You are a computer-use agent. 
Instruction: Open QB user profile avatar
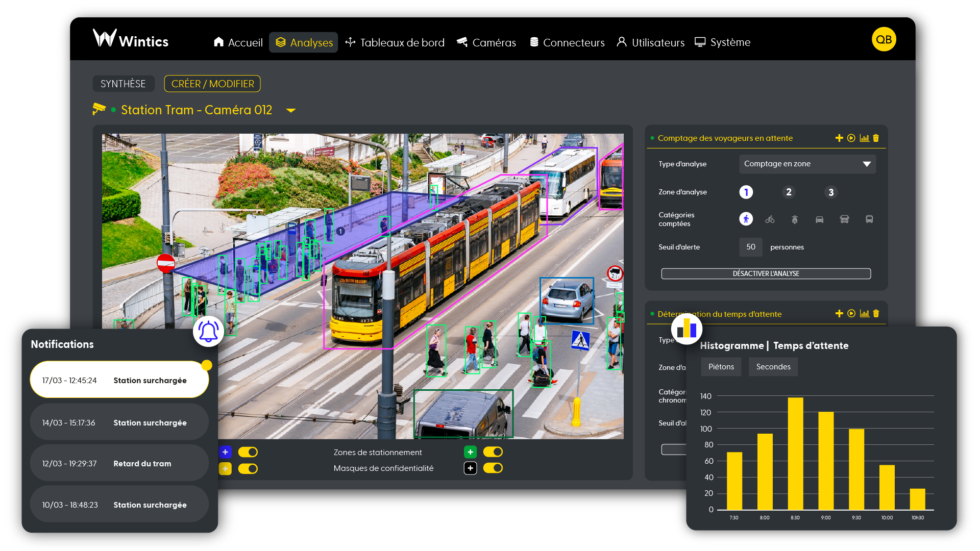point(884,39)
